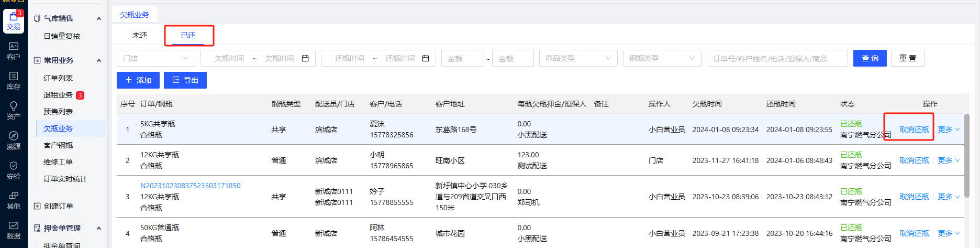Select the 欠瓶业务 page tab
This screenshot has height=248, width=980.
[x=135, y=15]
